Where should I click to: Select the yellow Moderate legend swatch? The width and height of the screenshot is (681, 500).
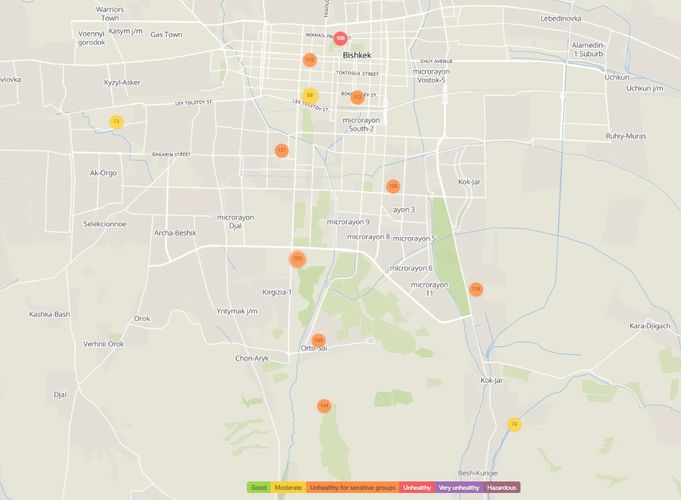288,487
